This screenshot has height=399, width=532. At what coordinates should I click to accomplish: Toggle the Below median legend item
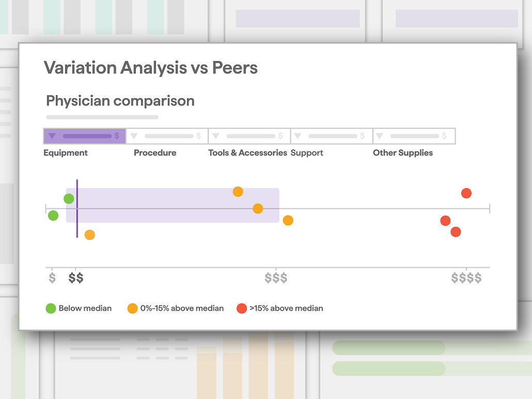pos(79,309)
